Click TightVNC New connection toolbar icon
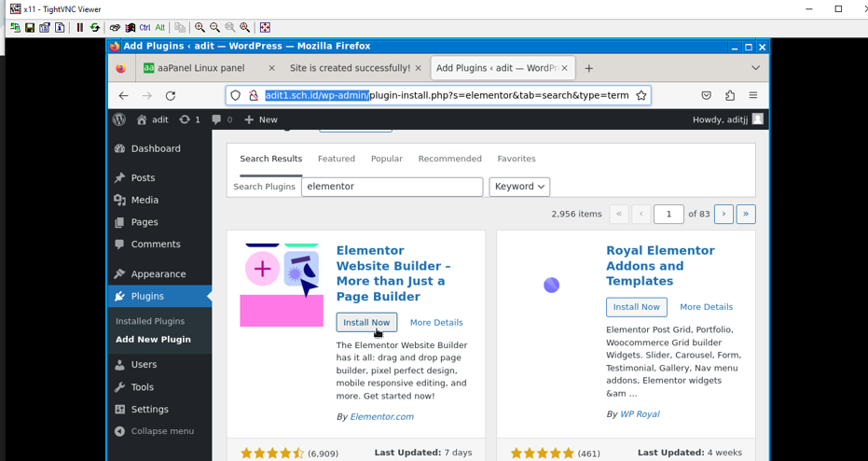868x461 pixels. tap(15, 27)
